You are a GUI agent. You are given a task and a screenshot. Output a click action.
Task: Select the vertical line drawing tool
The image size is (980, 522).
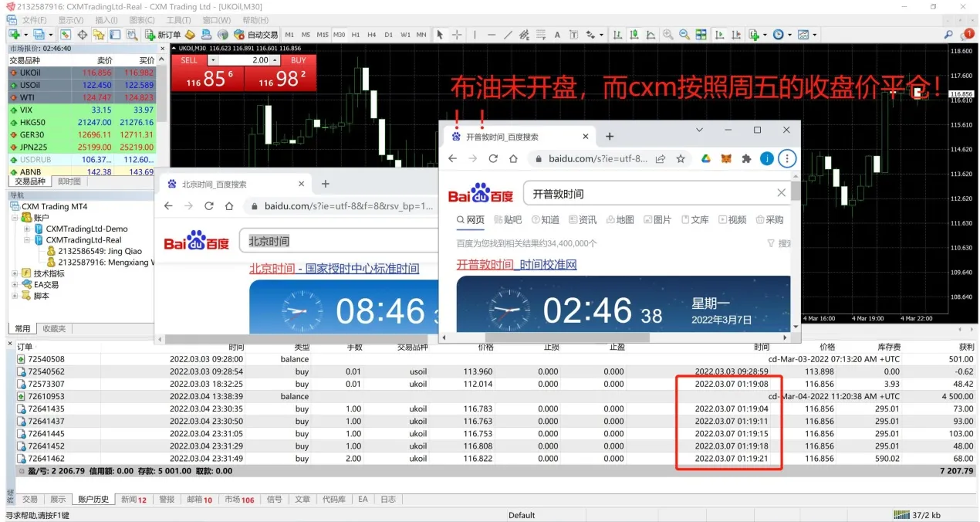[475, 35]
